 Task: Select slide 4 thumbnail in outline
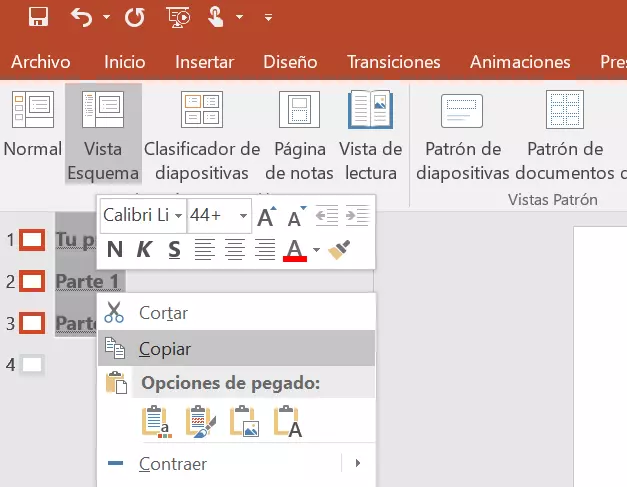(x=33, y=365)
